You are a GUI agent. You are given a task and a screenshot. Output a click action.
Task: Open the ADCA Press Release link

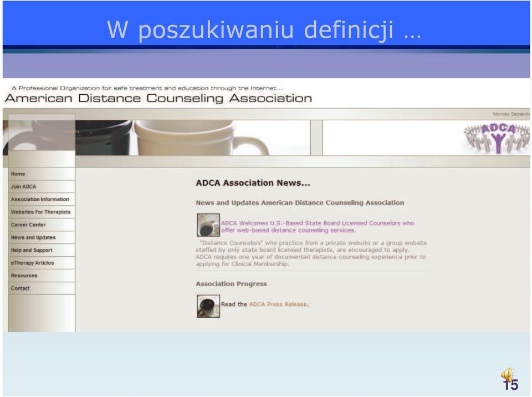point(278,304)
